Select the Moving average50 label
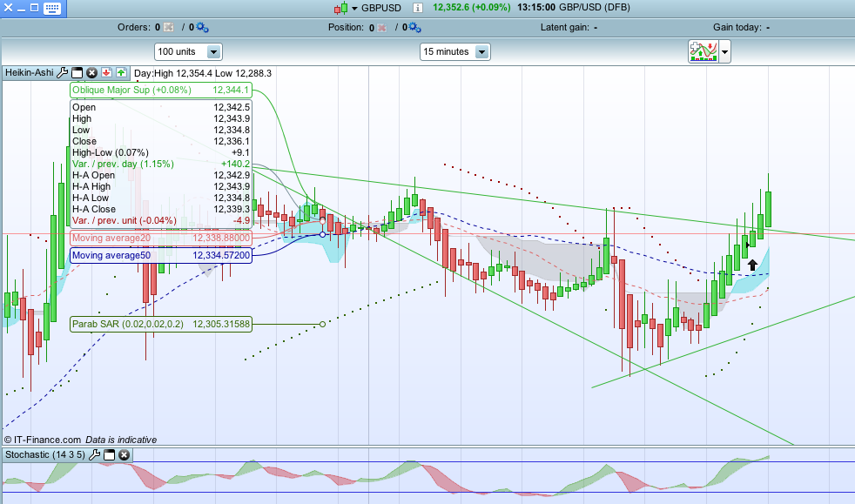The height and width of the screenshot is (504, 855). [x=161, y=255]
